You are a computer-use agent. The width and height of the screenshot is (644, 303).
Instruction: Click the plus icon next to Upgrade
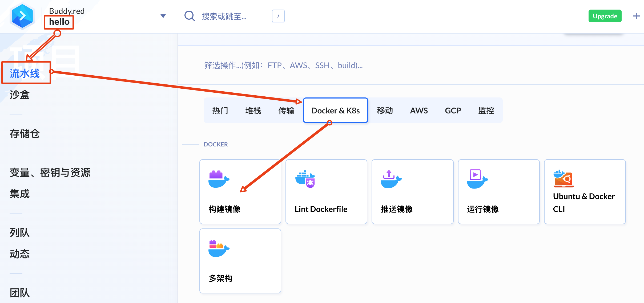point(636,16)
